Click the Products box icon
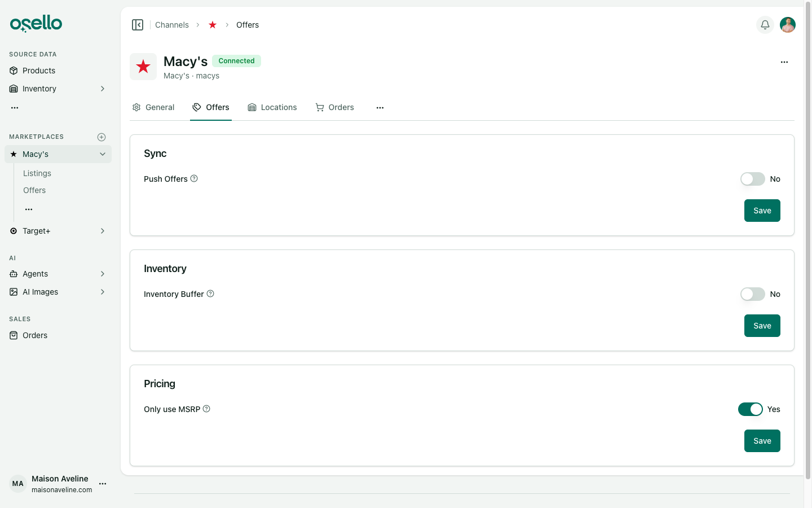The width and height of the screenshot is (812, 508). tap(14, 71)
